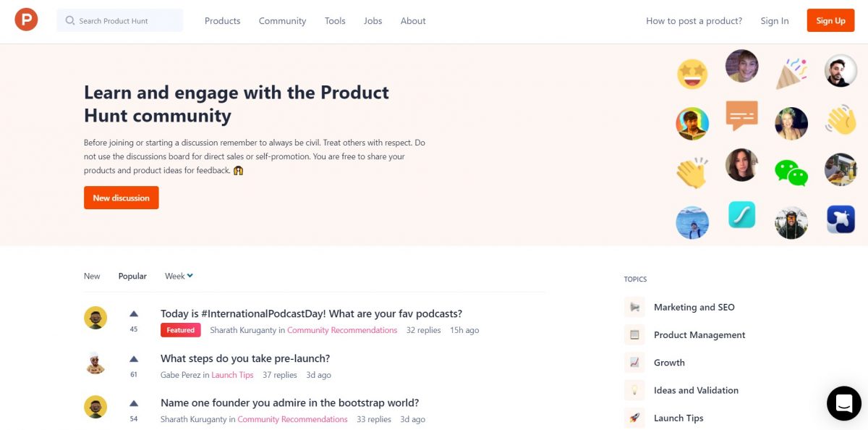Click the Marketing and SEO topic icon

pos(634,307)
